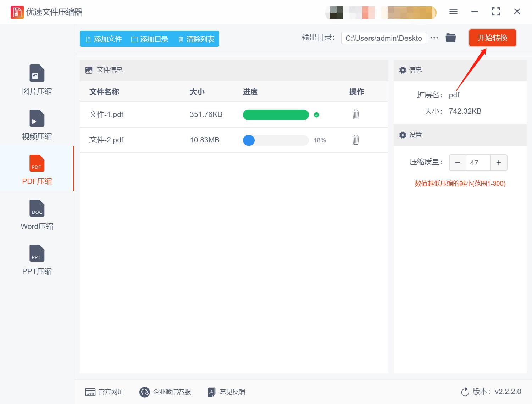Click the version refresh icon near v2.2.2.0
Image resolution: width=532 pixels, height=404 pixels.
click(465, 392)
